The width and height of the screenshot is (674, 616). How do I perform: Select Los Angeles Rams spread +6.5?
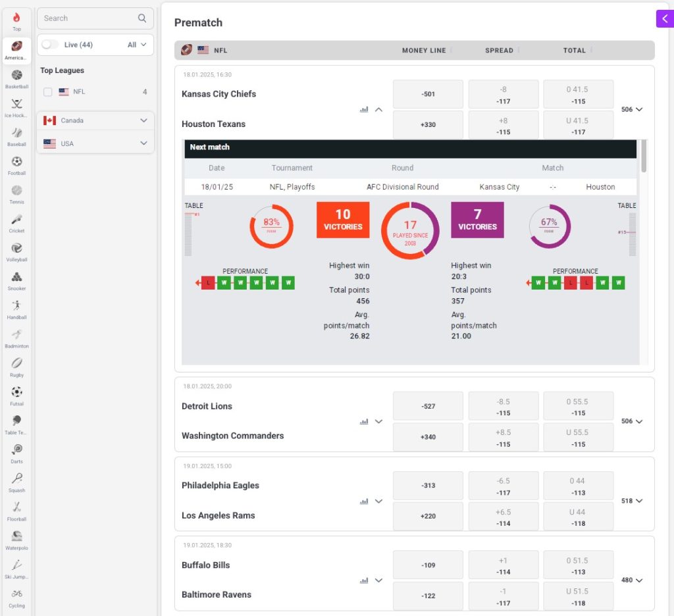coord(504,517)
